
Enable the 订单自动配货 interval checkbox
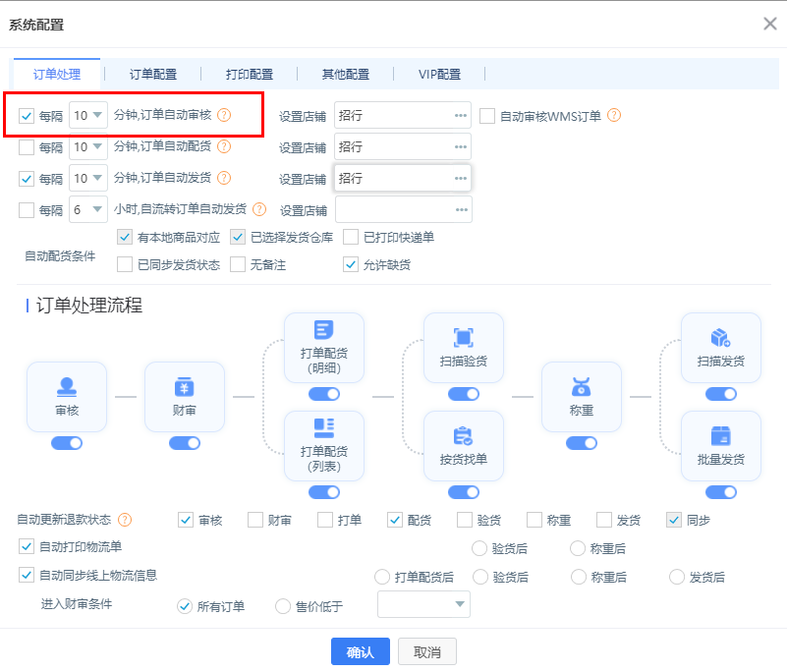(27, 147)
